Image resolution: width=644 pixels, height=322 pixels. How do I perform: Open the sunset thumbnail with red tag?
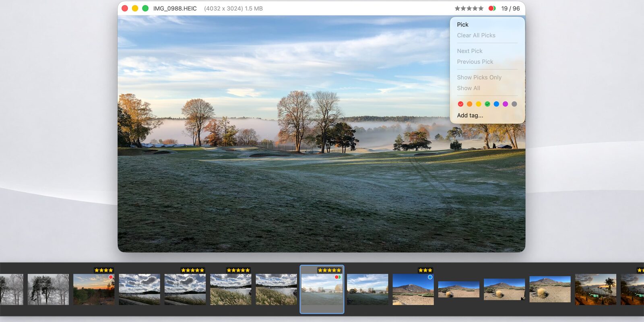pyautogui.click(x=94, y=289)
